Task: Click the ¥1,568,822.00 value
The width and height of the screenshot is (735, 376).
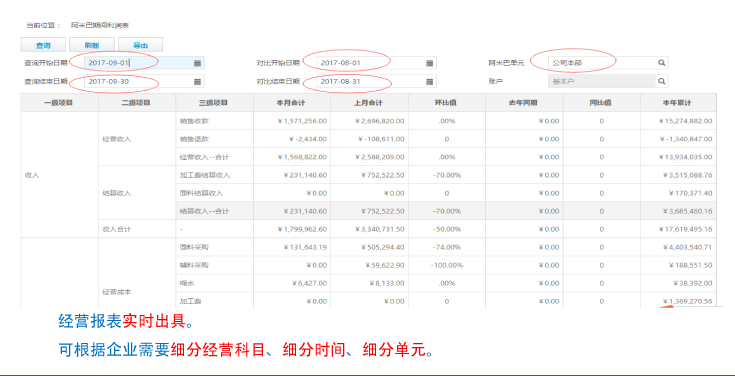Action: coord(302,157)
